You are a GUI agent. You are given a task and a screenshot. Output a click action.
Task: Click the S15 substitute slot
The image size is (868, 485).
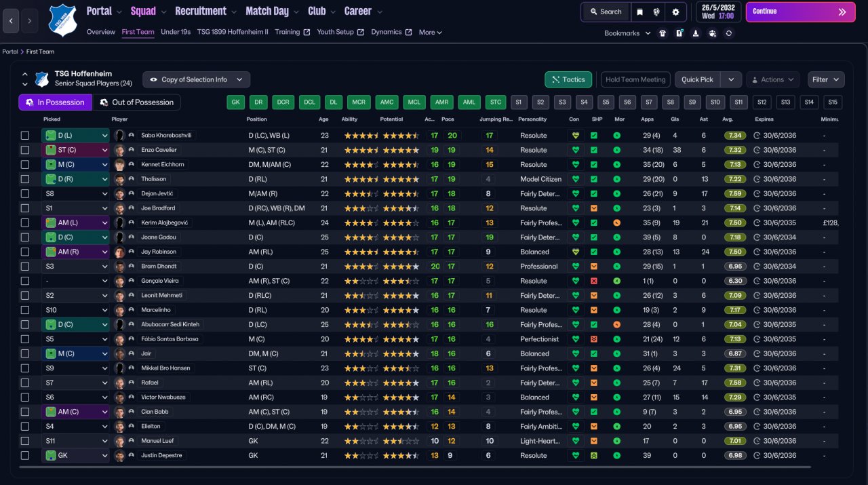click(x=833, y=102)
